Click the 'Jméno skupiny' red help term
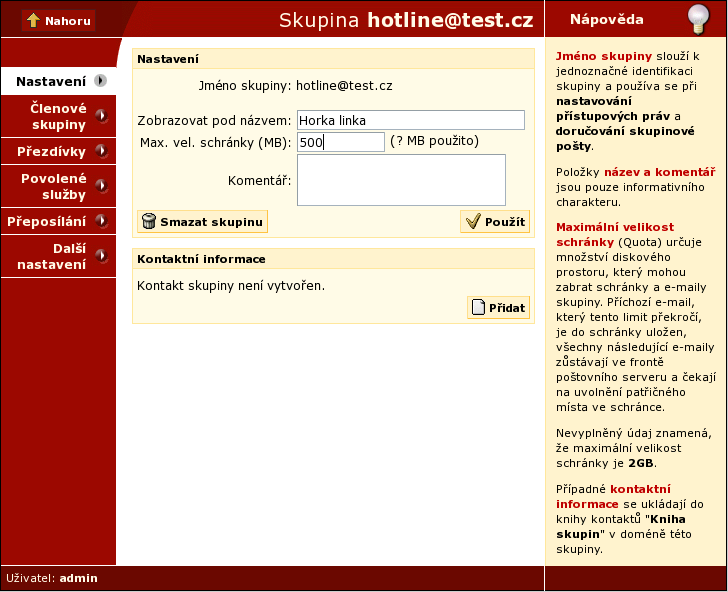The width and height of the screenshot is (728, 592). click(x=604, y=56)
